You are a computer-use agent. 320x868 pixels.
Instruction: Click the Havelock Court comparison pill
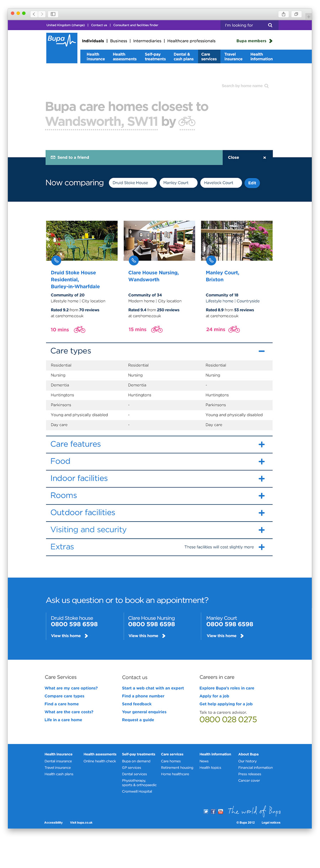tap(221, 183)
